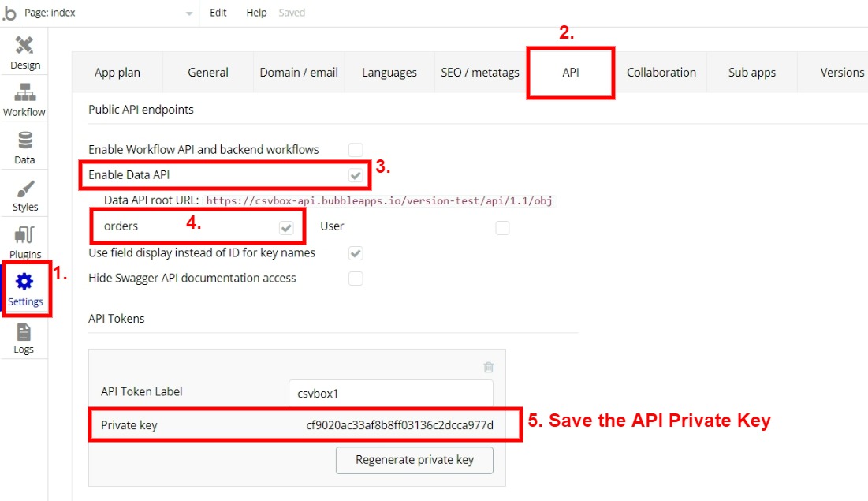Screen dimensions: 868x501
Task: Open the Workflow tab in sidebar
Action: pyautogui.click(x=25, y=99)
